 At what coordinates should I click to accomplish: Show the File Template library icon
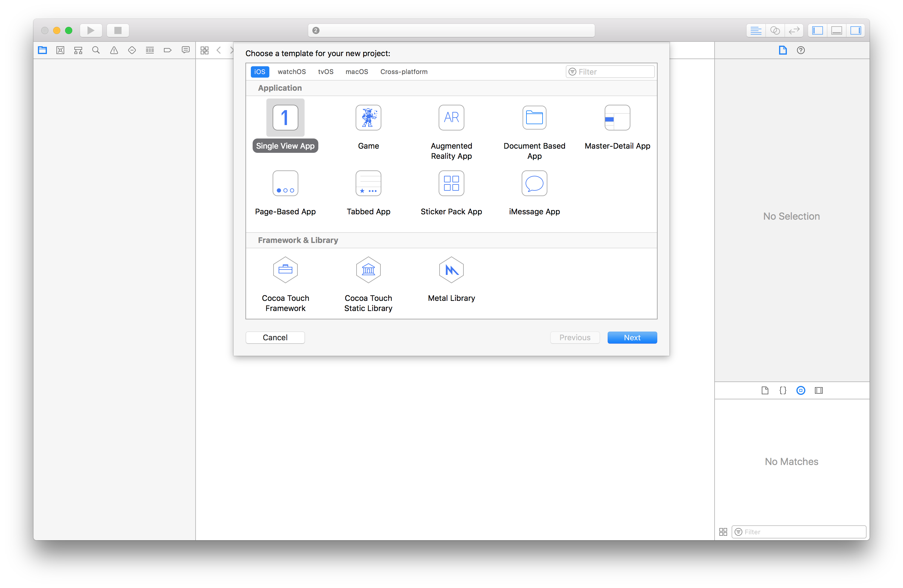tap(765, 390)
